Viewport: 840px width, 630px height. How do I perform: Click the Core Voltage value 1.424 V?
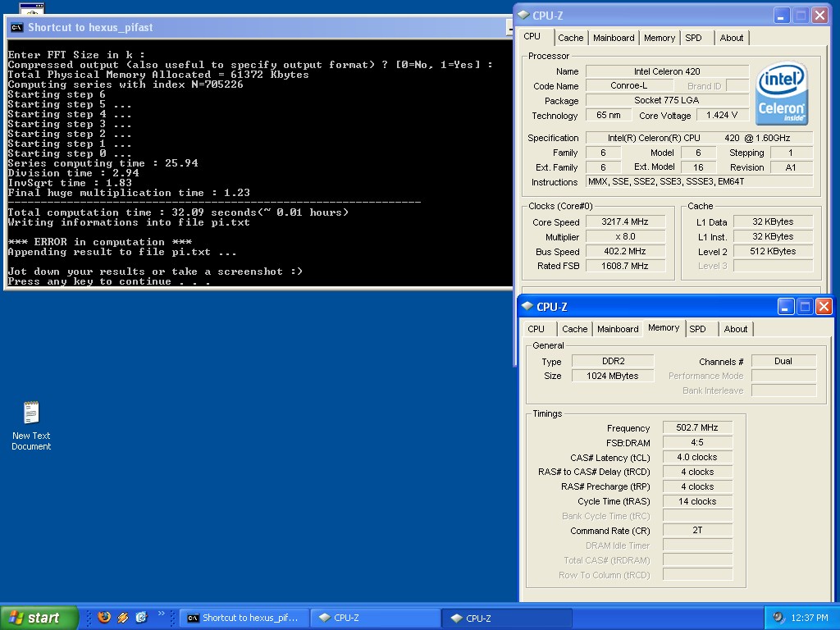[x=722, y=115]
